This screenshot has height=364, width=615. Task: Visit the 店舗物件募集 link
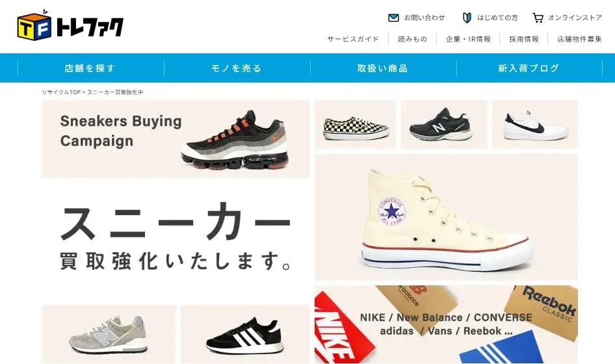tap(579, 39)
